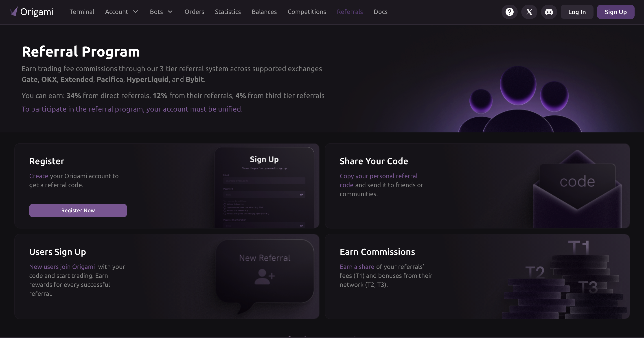Open the Discord icon link
The width and height of the screenshot is (644, 338).
(549, 12)
